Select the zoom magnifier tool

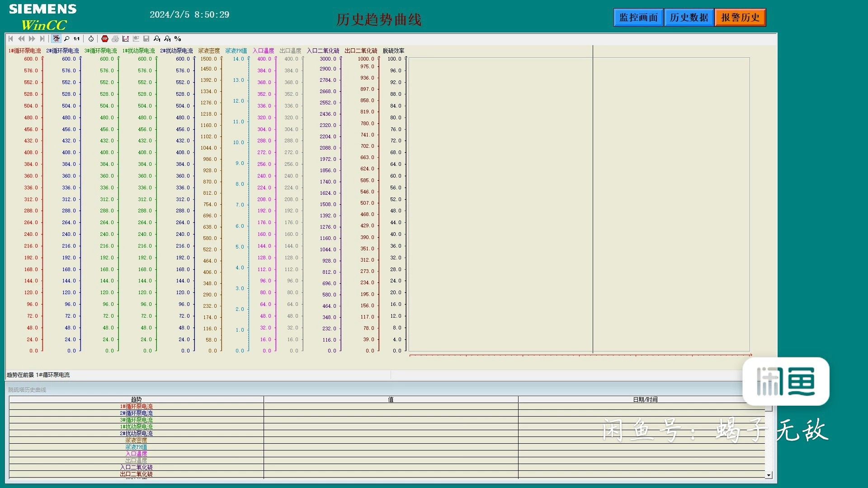66,39
